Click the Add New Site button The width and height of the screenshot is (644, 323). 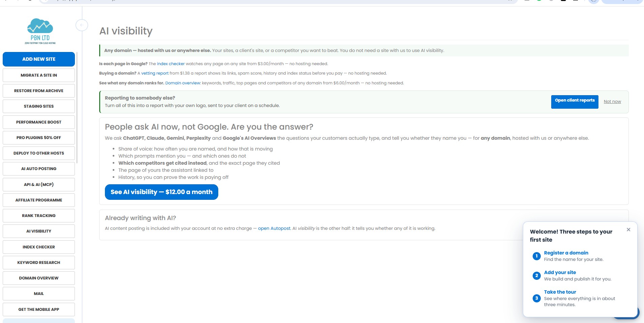coord(39,59)
